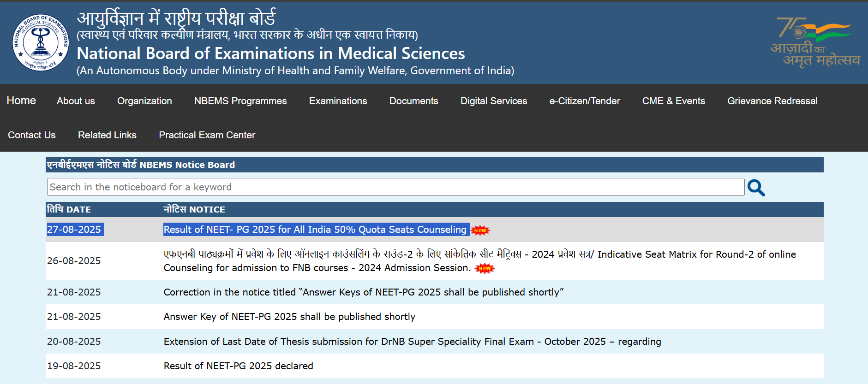868x384 pixels.
Task: Click the date 19-08-2025
Action: click(x=74, y=366)
